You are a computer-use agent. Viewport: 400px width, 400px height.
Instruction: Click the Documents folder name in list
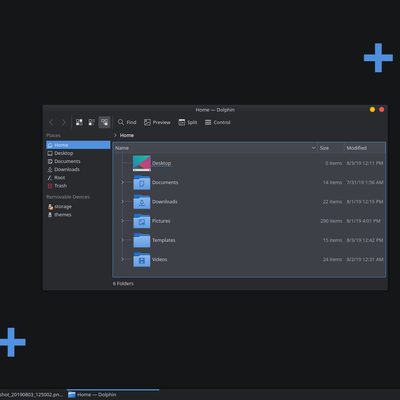click(165, 182)
